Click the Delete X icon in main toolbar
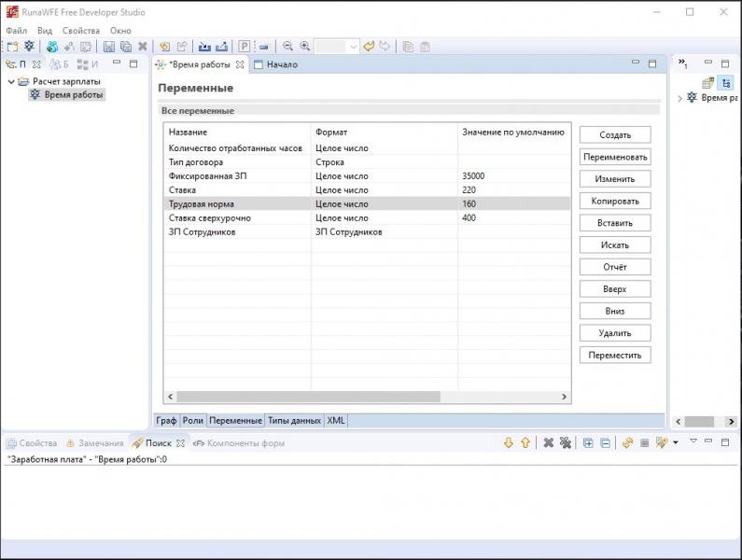Screen dimensions: 742x560 tap(143, 46)
